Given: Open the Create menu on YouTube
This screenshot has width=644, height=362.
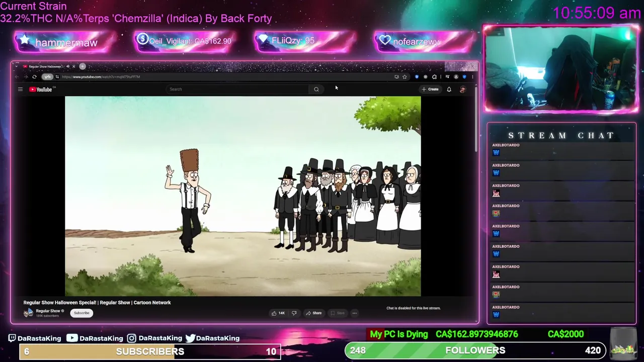Looking at the screenshot, I should pyautogui.click(x=430, y=89).
